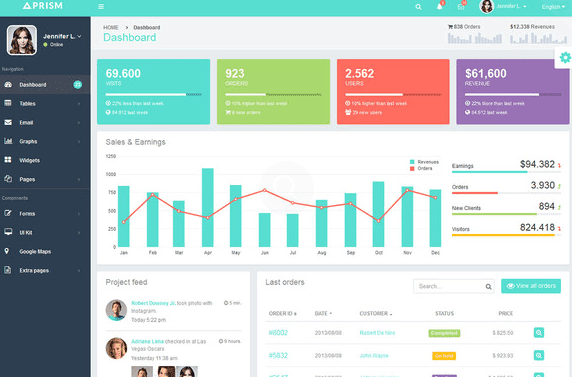Screen dimensions: 572x377
Task: Click the Dashboard badge counter in sidebar
Action: 77,85
